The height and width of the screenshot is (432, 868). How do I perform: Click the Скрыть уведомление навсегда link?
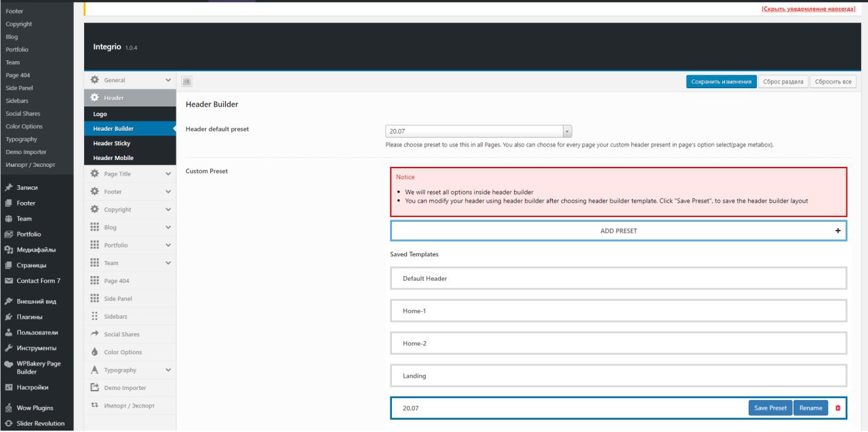[x=808, y=8]
